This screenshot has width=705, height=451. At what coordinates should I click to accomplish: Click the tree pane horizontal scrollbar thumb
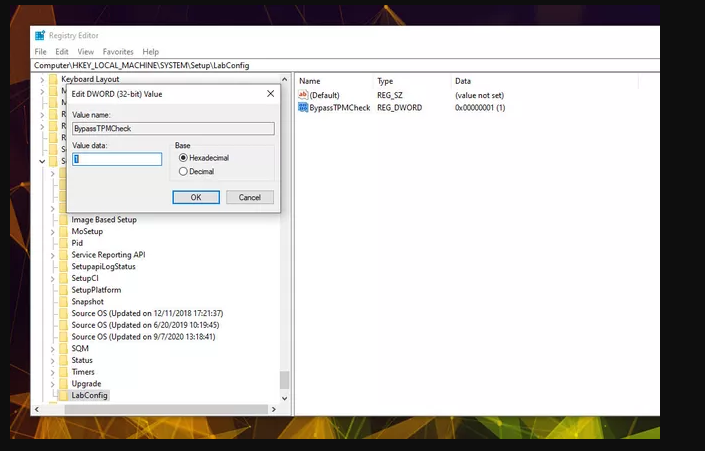166,409
